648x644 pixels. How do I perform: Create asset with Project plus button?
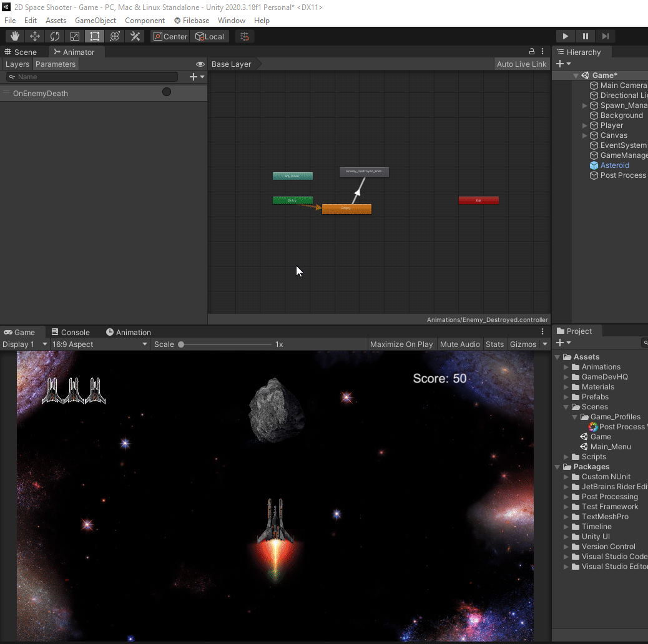(563, 343)
